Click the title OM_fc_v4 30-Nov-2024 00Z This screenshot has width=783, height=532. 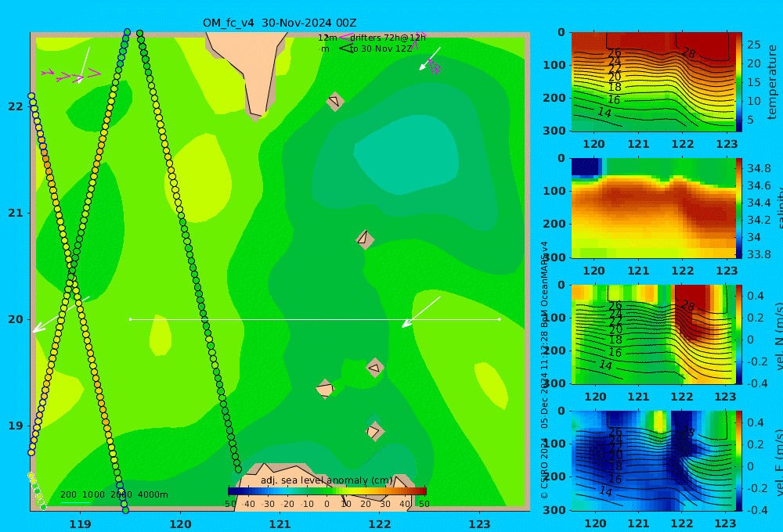pyautogui.click(x=280, y=23)
